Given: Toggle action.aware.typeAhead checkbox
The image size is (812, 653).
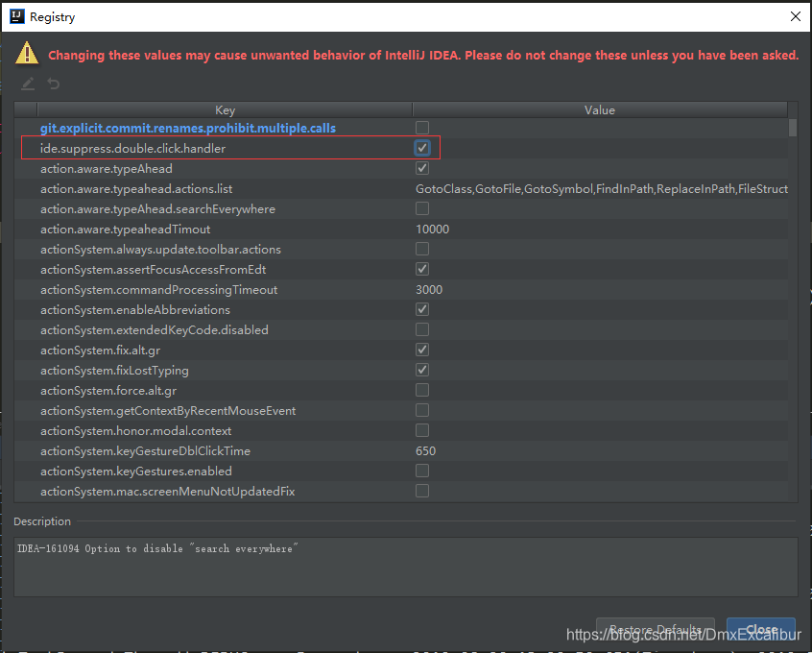Looking at the screenshot, I should (422, 168).
